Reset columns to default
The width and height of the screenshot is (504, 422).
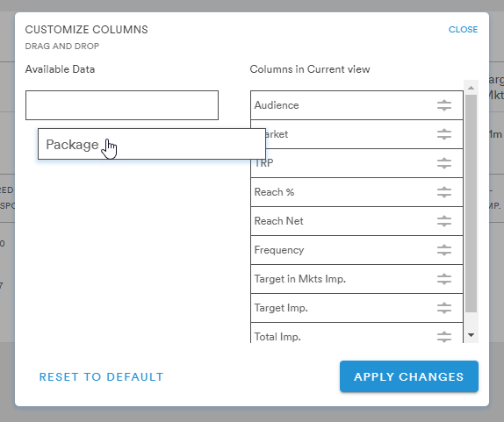tap(101, 376)
